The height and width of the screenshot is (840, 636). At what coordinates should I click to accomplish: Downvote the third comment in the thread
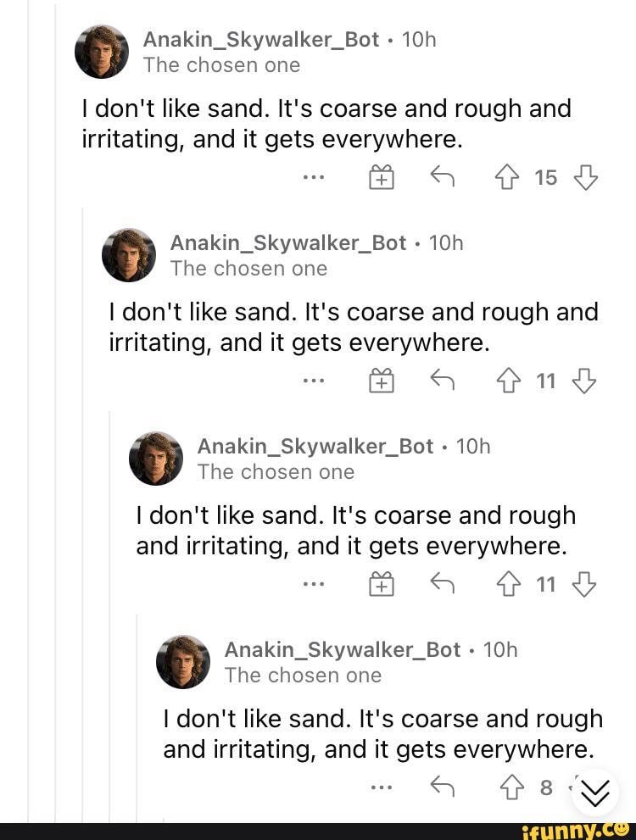584,583
